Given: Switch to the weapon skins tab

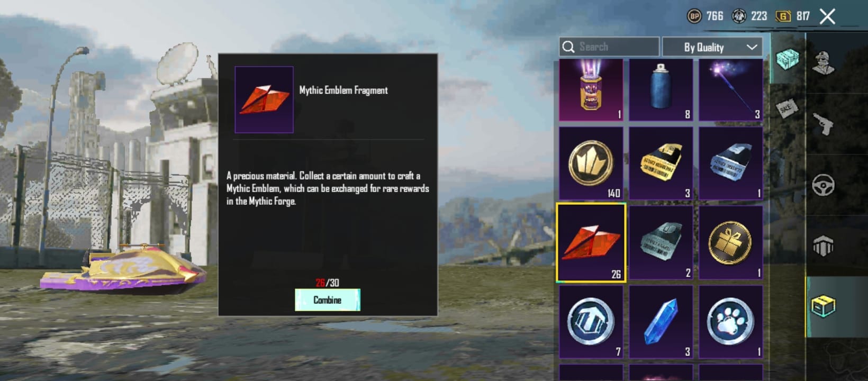Looking at the screenshot, I should tap(824, 125).
